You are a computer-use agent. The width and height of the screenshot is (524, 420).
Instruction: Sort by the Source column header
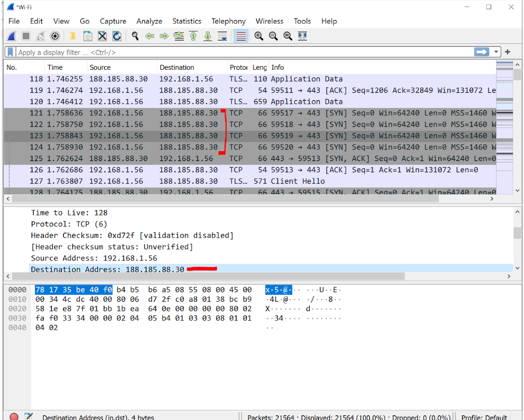pos(122,68)
